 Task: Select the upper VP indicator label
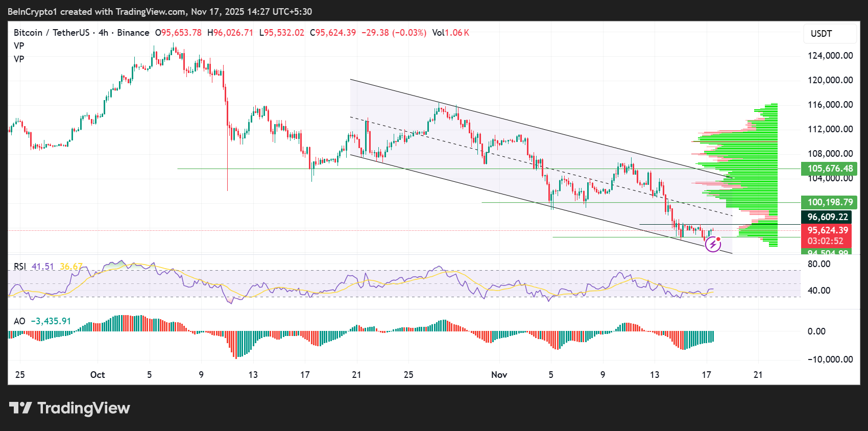click(19, 46)
